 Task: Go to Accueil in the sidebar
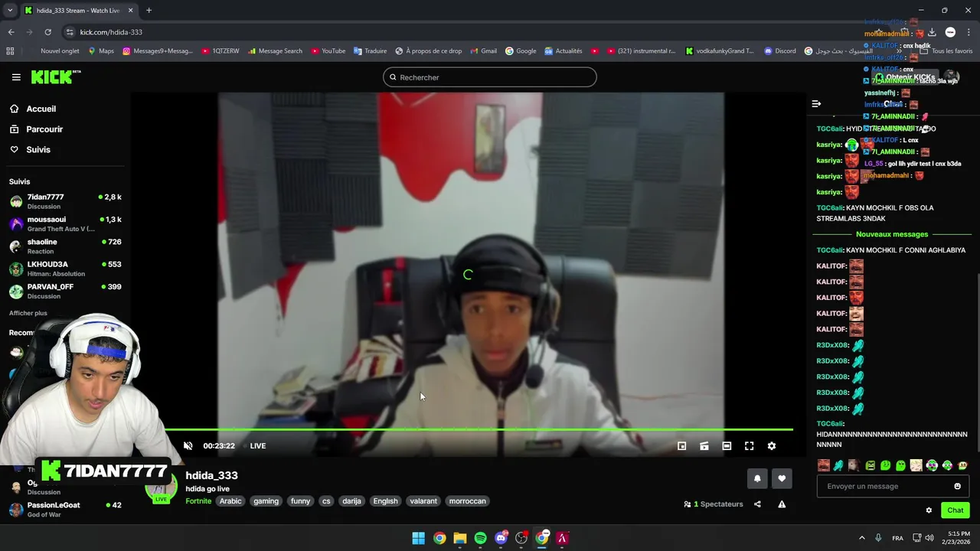[x=41, y=109]
